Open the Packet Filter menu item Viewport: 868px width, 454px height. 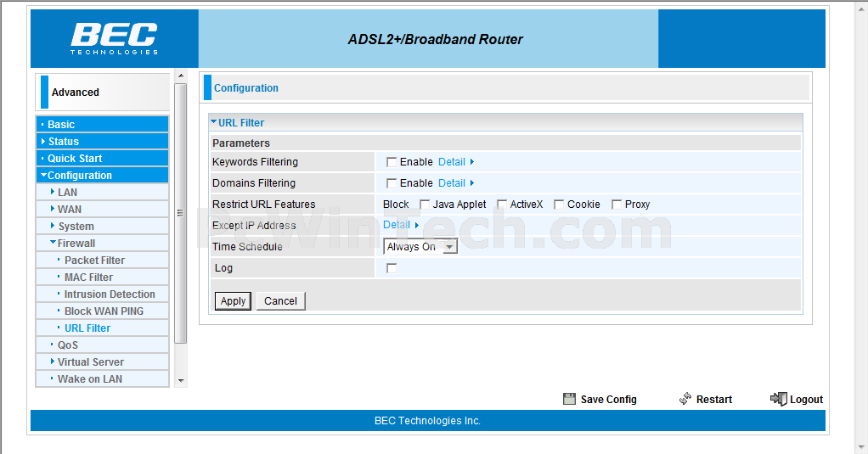[x=94, y=261]
